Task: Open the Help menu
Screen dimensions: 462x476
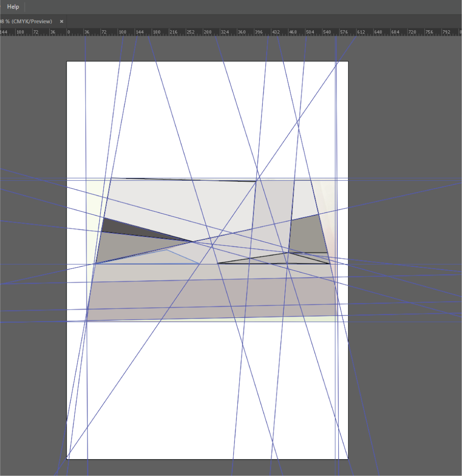Action: pyautogui.click(x=13, y=7)
